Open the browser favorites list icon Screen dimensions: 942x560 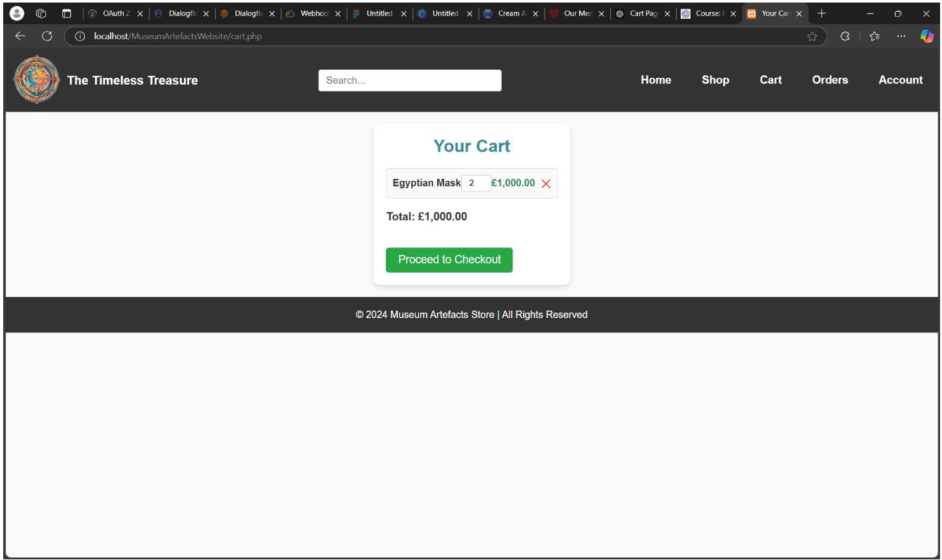[875, 36]
